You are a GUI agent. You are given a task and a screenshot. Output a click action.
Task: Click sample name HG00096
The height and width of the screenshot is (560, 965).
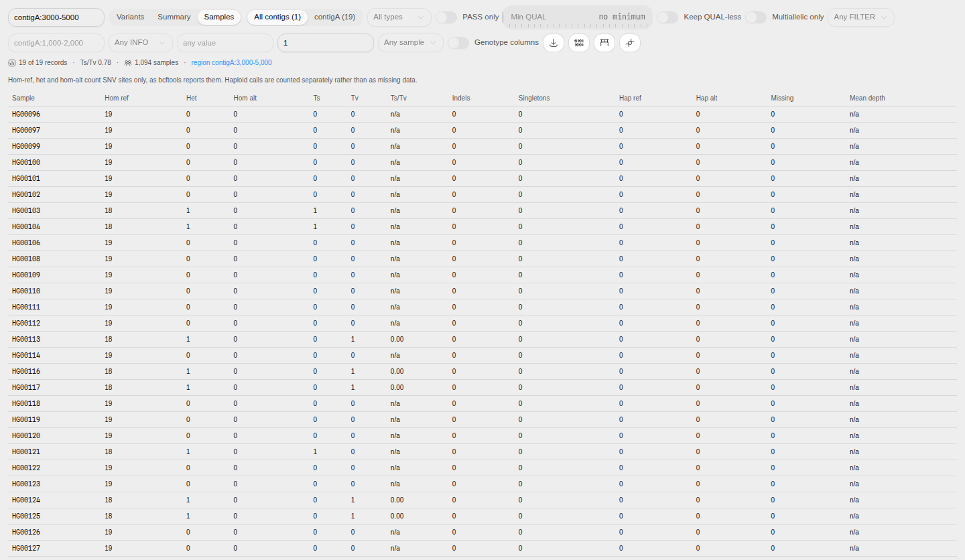(x=26, y=115)
